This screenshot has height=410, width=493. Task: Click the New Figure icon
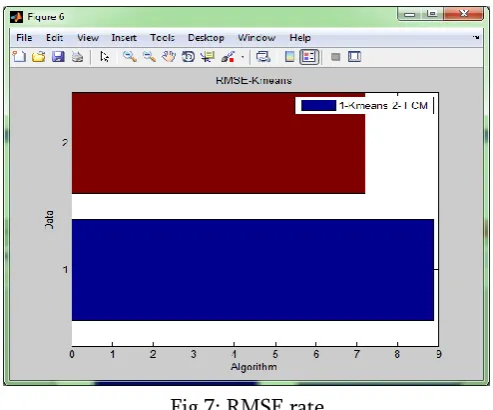[19, 57]
